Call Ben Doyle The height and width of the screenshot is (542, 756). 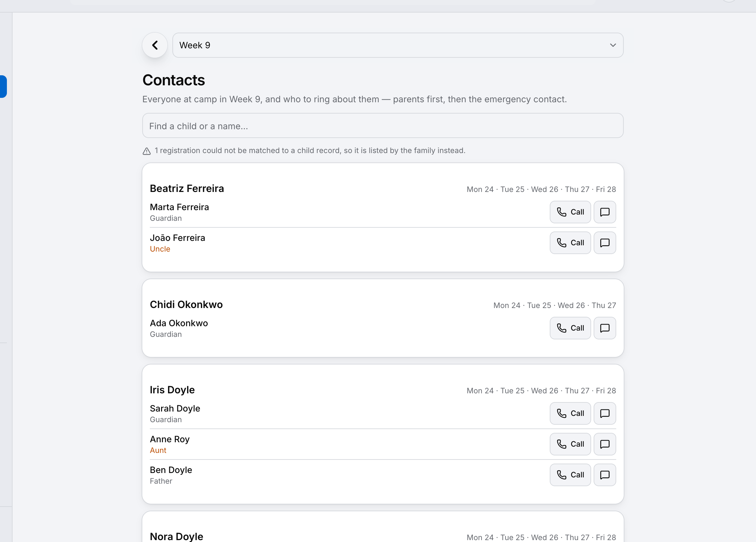570,475
